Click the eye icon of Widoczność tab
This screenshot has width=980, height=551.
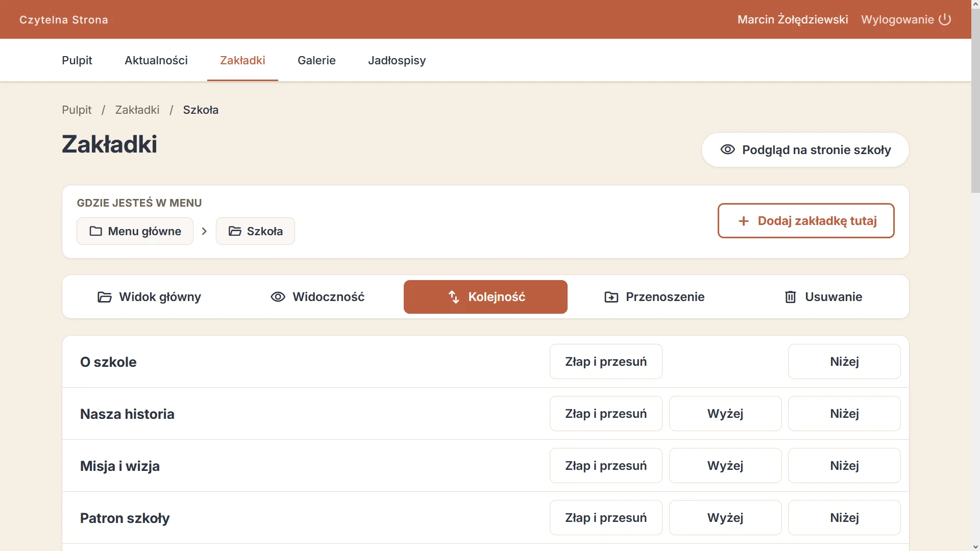[278, 297]
